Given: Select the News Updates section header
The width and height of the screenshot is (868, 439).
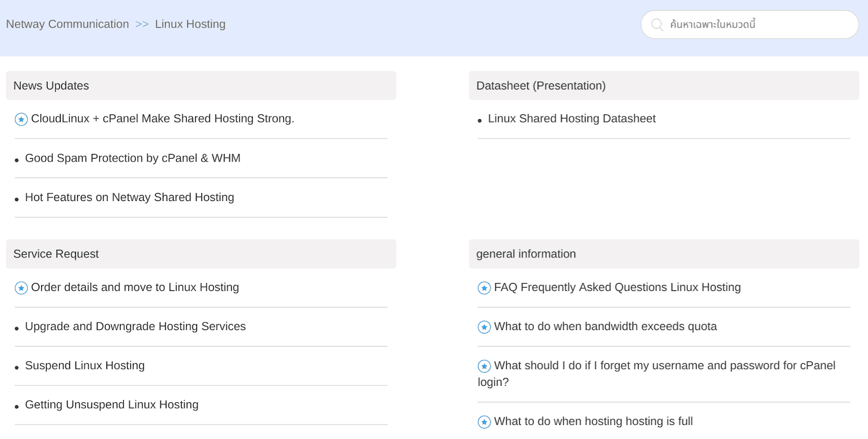Looking at the screenshot, I should [x=201, y=86].
